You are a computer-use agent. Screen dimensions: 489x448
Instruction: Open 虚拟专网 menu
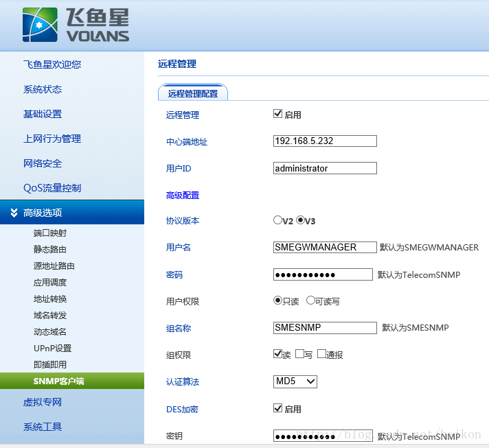point(43,402)
